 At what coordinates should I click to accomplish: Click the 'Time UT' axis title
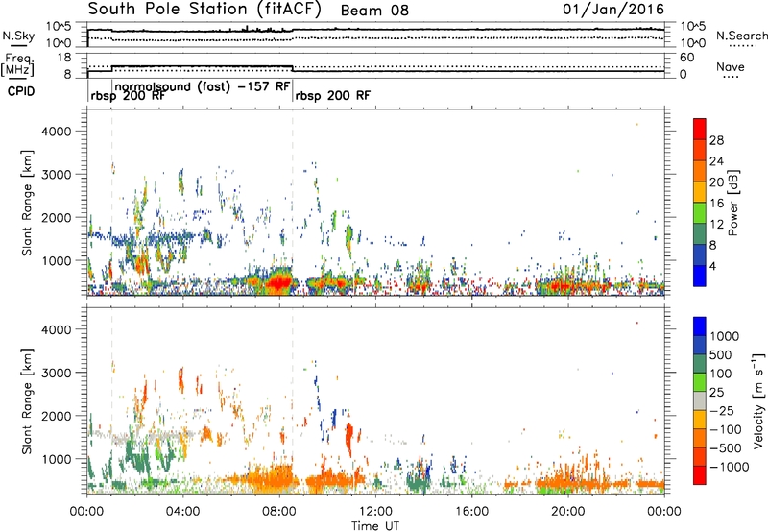tap(375, 526)
